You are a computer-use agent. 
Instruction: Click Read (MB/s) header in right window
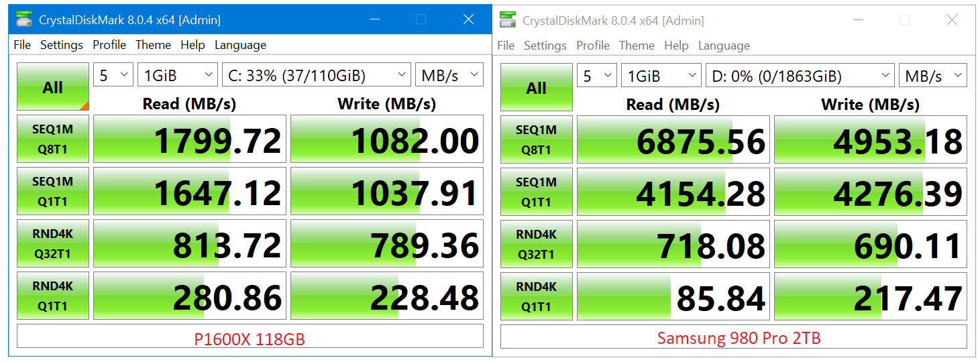point(673,104)
